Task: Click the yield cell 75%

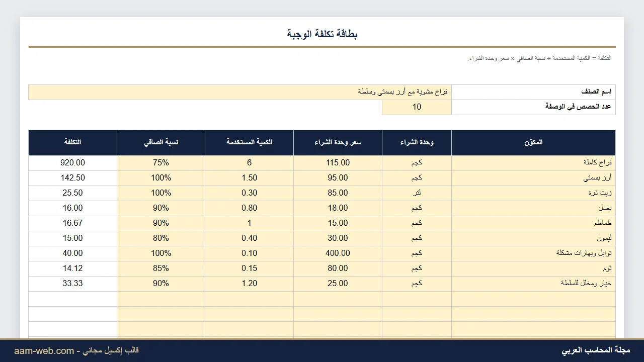Action: pyautogui.click(x=161, y=163)
